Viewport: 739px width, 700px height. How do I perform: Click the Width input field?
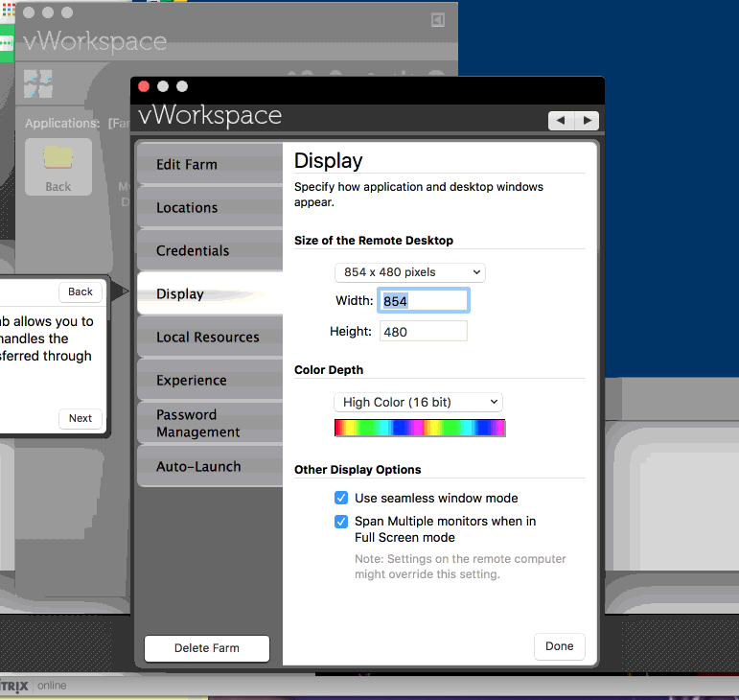(x=424, y=300)
